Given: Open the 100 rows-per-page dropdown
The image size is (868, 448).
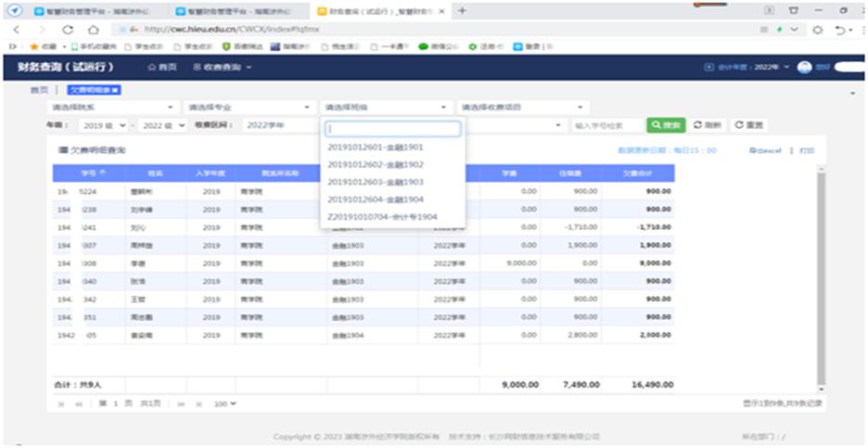Looking at the screenshot, I should pos(224,404).
